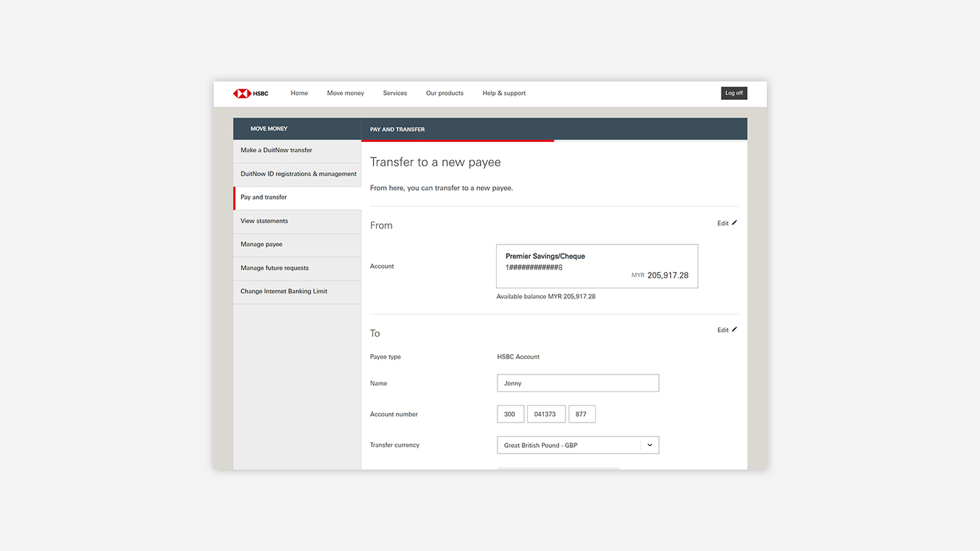Click the HSBC logo
980x551 pixels.
[251, 93]
